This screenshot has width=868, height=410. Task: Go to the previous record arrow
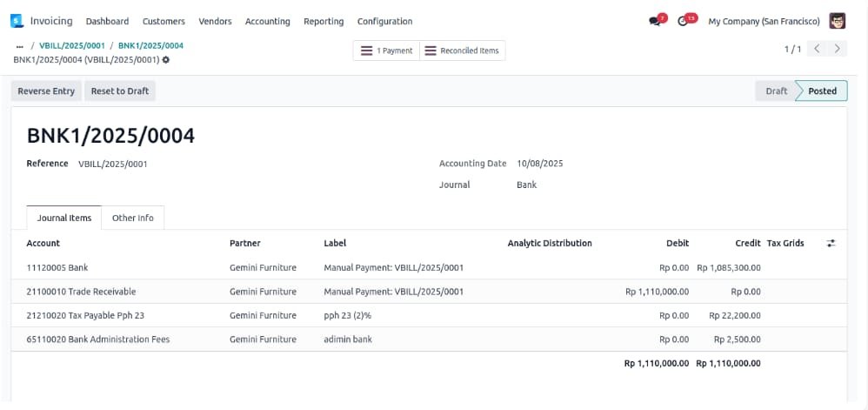[817, 49]
